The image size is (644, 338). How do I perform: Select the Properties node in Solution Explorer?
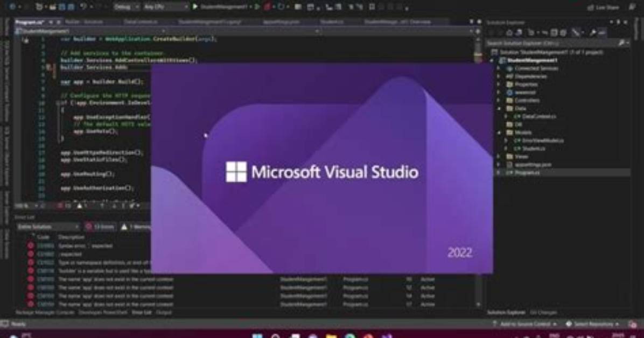click(x=526, y=84)
